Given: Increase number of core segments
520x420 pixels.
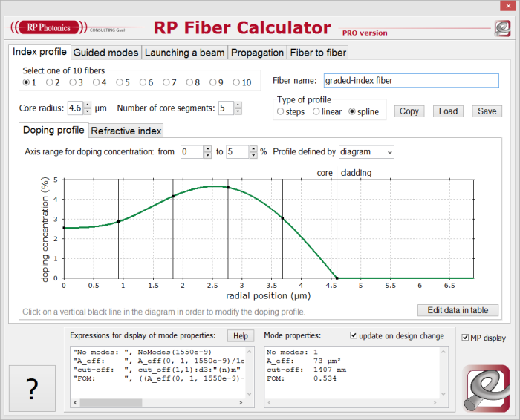Looking at the screenshot, I should [x=238, y=105].
